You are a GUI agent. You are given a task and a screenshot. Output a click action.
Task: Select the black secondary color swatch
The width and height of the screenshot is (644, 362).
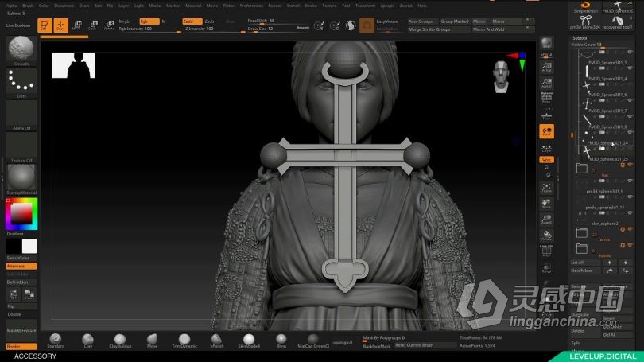click(14, 246)
